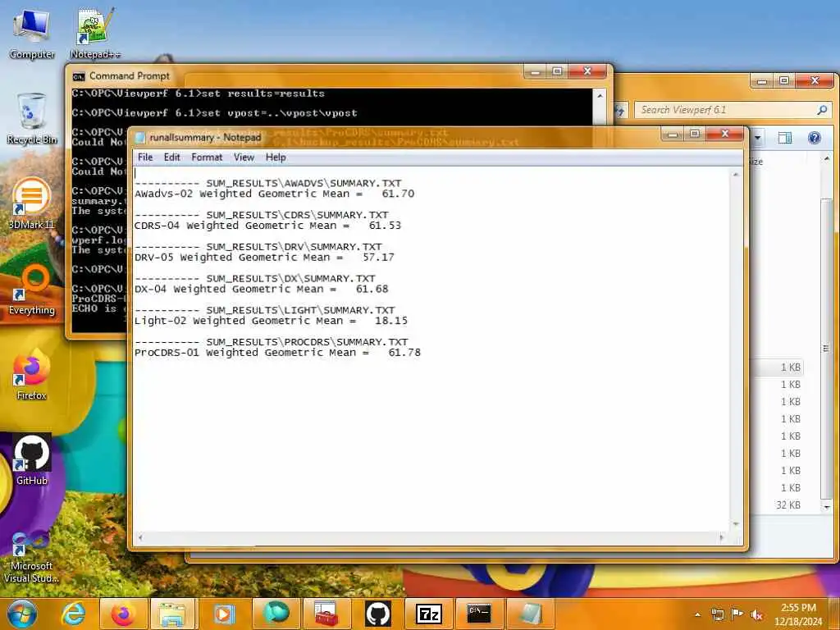
Task: Maximize the Notepad window
Action: coord(695,134)
